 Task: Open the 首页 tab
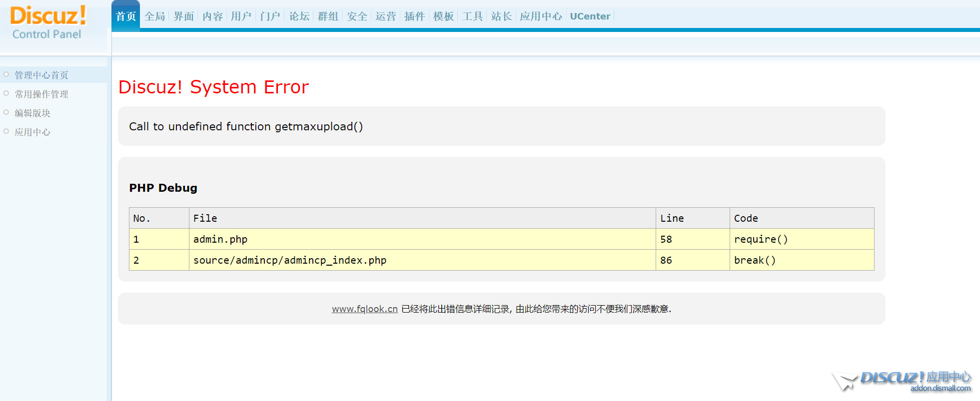pyautogui.click(x=125, y=16)
